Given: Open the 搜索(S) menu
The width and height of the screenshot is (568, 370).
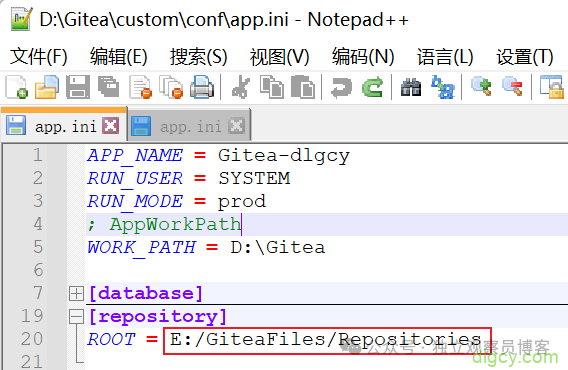Looking at the screenshot, I should click(x=199, y=57).
